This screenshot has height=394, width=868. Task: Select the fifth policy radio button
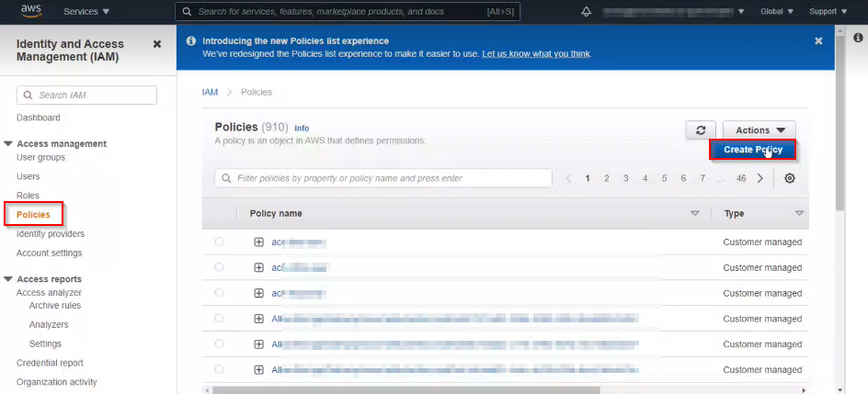(x=219, y=343)
